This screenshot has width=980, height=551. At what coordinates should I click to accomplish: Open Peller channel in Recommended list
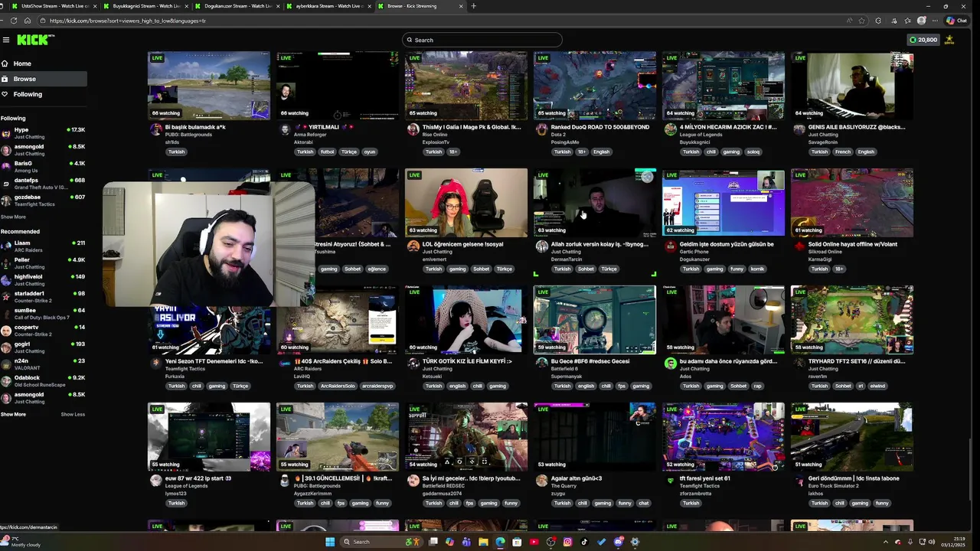pyautogui.click(x=44, y=263)
